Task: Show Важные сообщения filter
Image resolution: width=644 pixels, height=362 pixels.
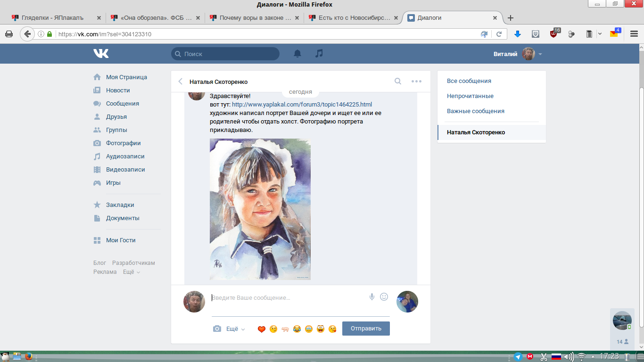Action: click(x=476, y=111)
